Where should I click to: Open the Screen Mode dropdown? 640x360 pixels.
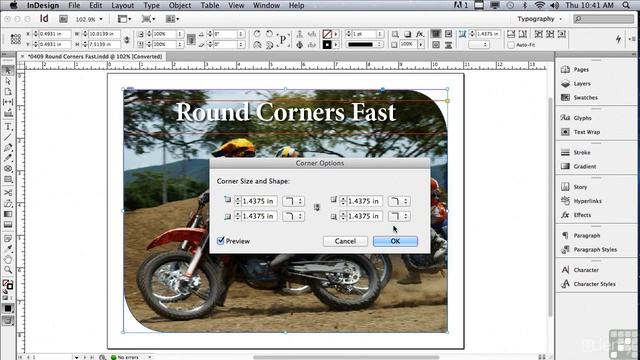click(x=148, y=19)
